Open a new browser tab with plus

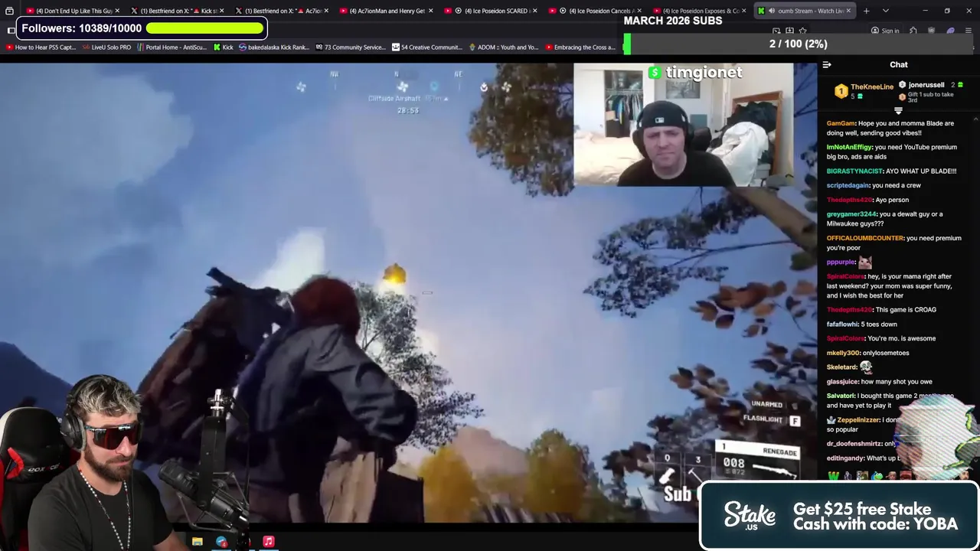click(x=866, y=11)
